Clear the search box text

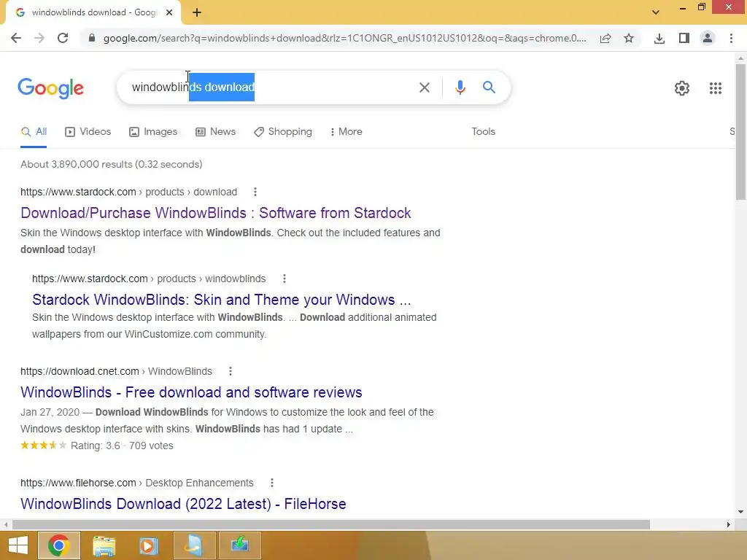click(x=424, y=87)
